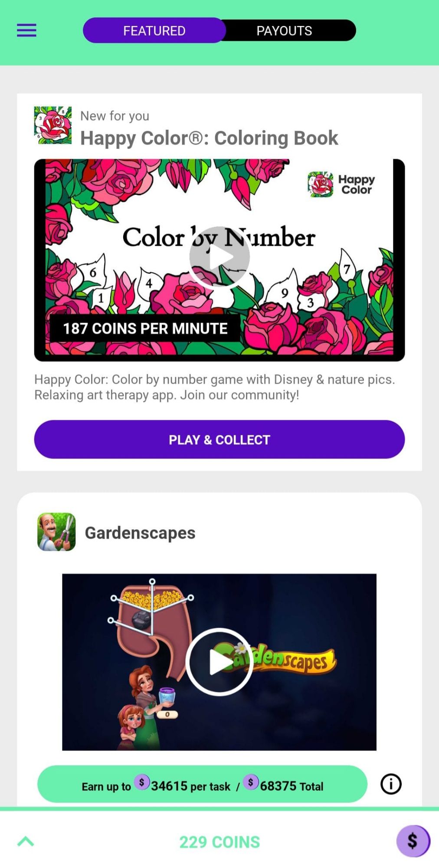Open the Gardenscapes info icon
The height and width of the screenshot is (868, 439).
pos(391,784)
